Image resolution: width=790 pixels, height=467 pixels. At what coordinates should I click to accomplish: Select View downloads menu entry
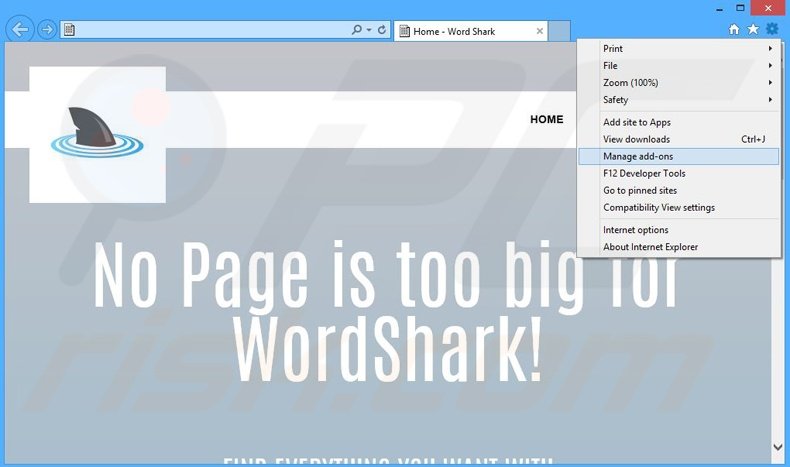coord(679,139)
